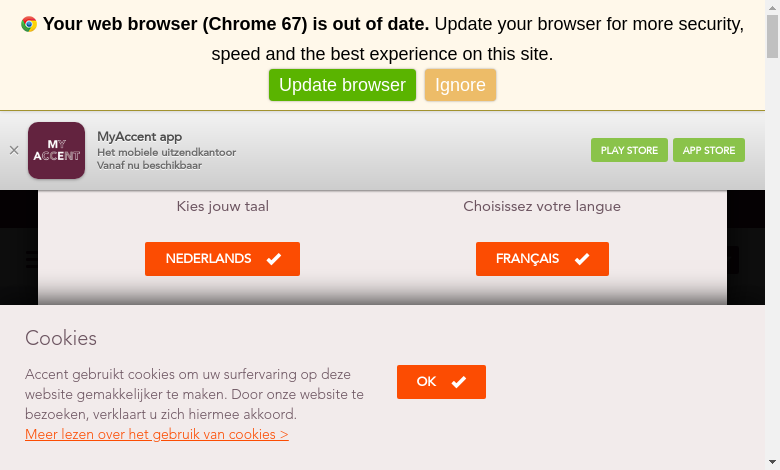Screen dimensions: 780x470
Task: Open the App Store link
Action: 709,150
